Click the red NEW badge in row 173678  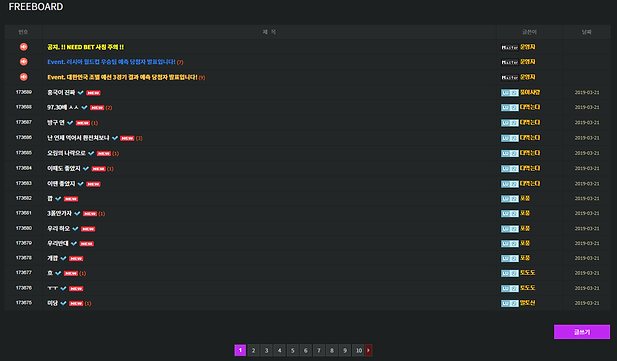click(76, 259)
